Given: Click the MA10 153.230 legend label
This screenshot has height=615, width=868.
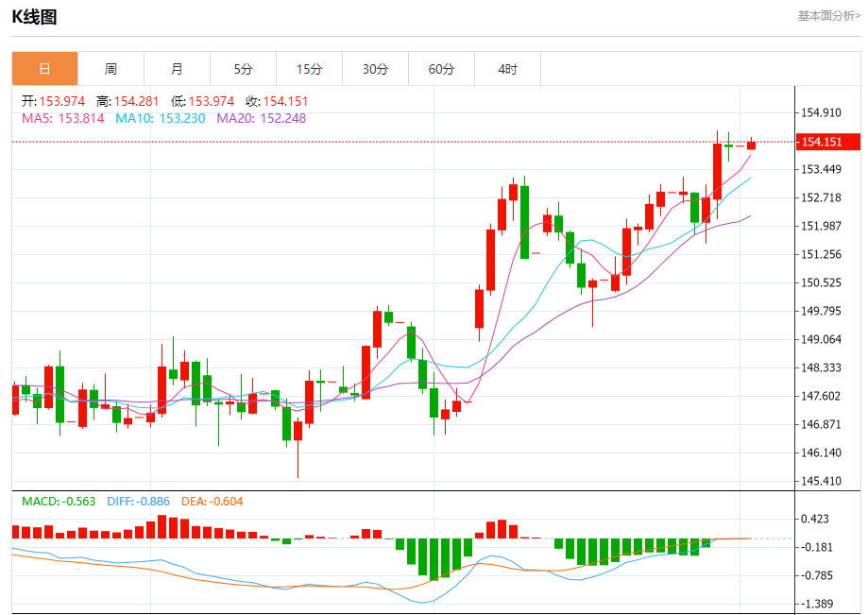Looking at the screenshot, I should click(x=161, y=118).
